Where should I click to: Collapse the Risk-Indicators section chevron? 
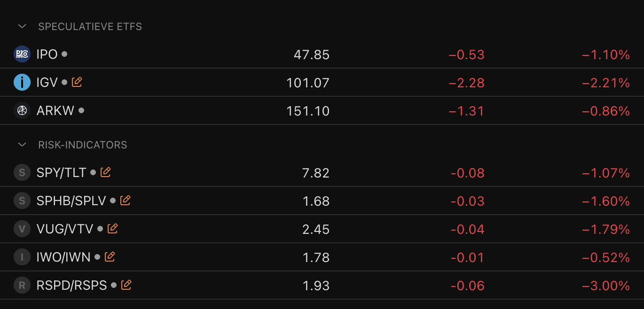[x=22, y=145]
